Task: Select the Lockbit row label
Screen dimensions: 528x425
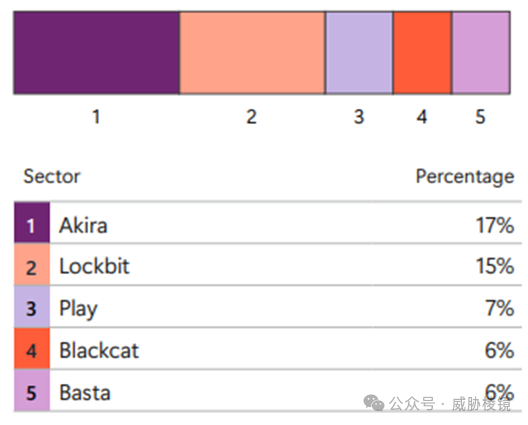Action: tap(94, 266)
